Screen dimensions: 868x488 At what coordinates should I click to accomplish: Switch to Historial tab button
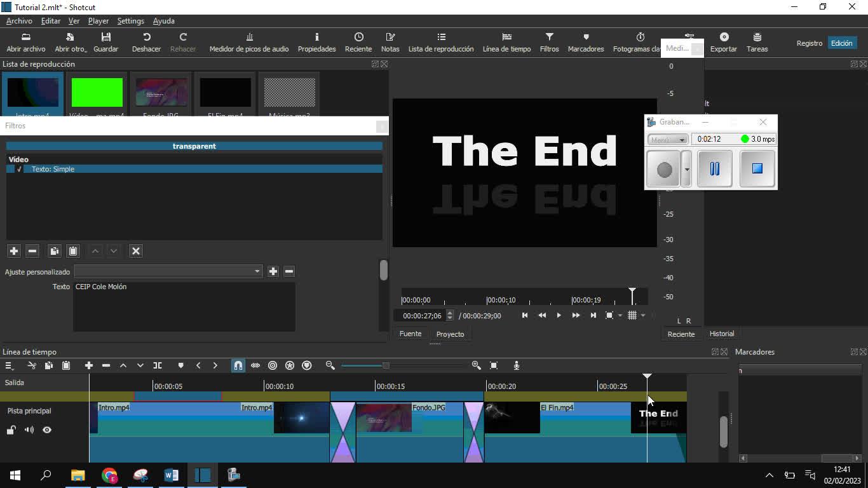[x=722, y=334]
